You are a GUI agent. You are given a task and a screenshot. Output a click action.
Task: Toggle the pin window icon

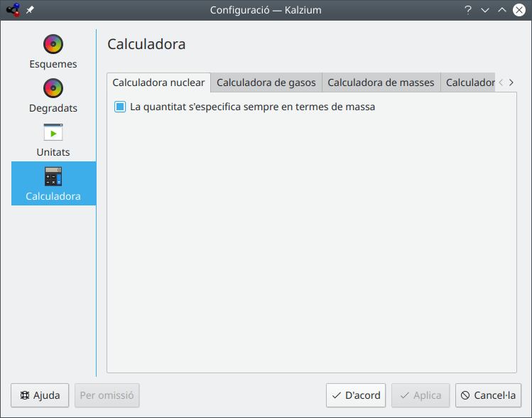[31, 10]
